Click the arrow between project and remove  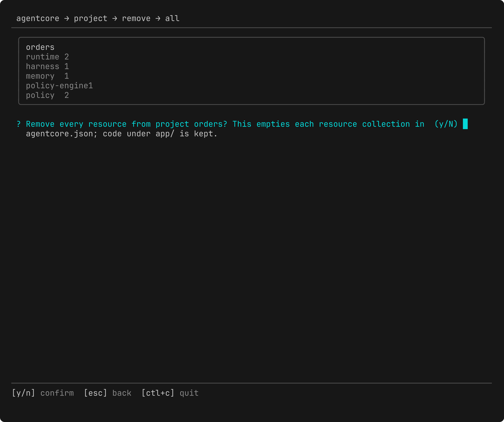click(x=114, y=18)
